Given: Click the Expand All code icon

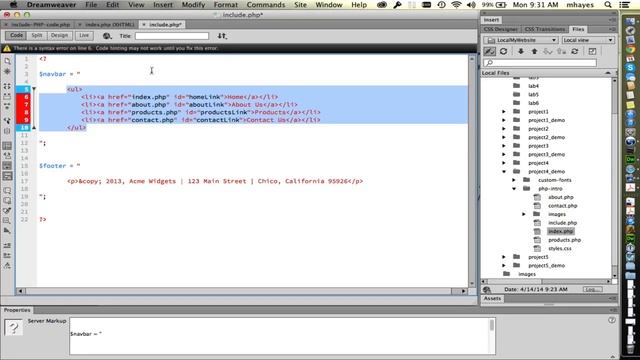Looking at the screenshot, I should (x=7, y=106).
